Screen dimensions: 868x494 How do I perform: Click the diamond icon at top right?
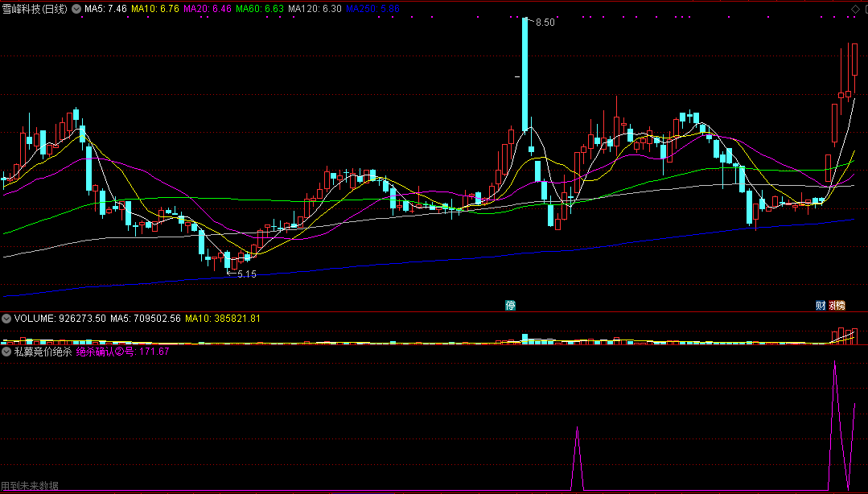pyautogui.click(x=854, y=9)
